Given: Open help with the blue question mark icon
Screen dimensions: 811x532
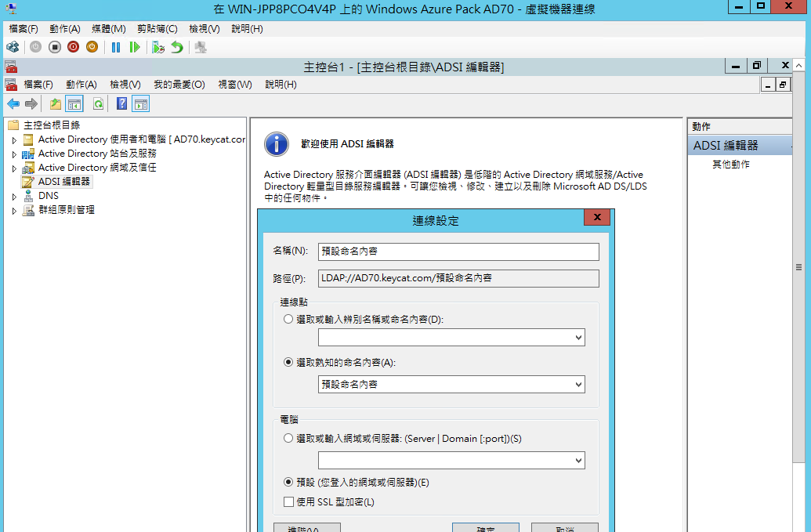Looking at the screenshot, I should [121, 104].
